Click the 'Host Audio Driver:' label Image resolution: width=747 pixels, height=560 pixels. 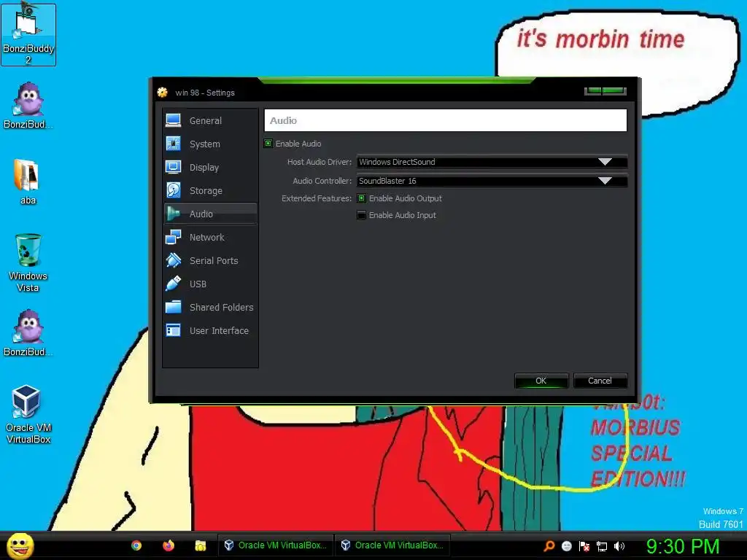320,162
